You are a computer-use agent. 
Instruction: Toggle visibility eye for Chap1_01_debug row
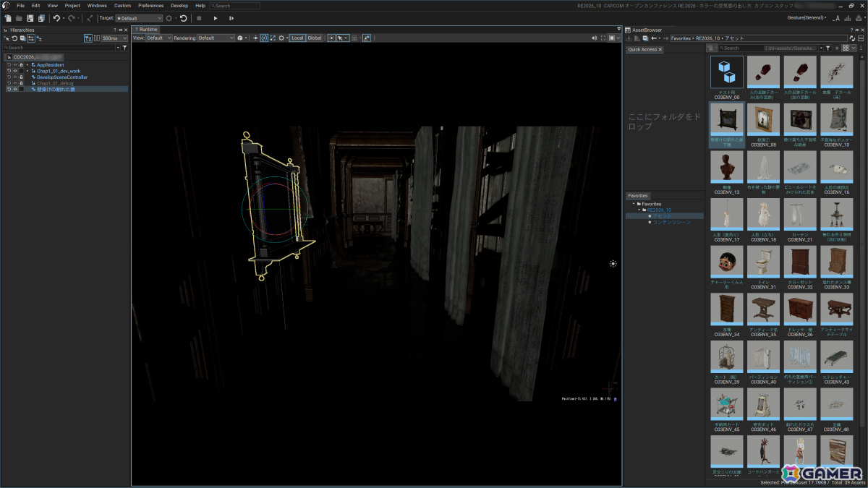[14, 83]
